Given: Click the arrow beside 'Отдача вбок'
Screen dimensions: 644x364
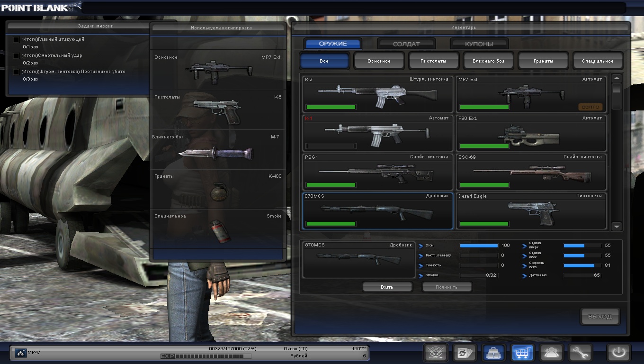Looking at the screenshot, I should pyautogui.click(x=525, y=256).
